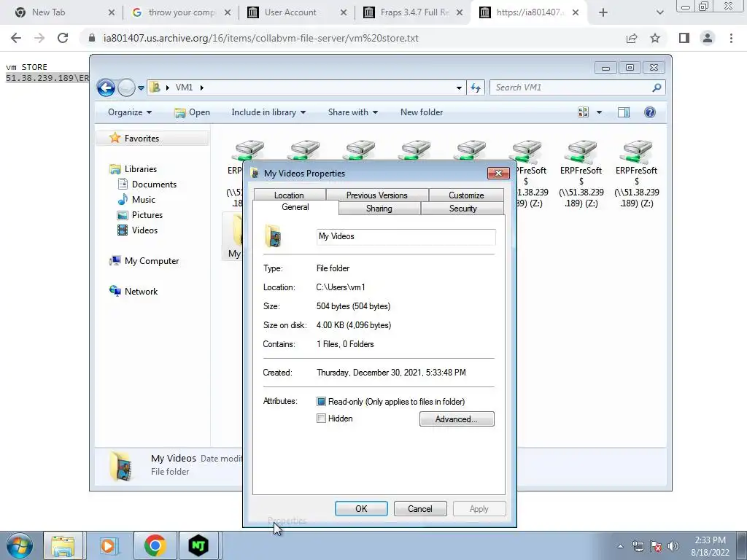Open Windows Explorer from taskbar
Image resolution: width=747 pixels, height=560 pixels.
63,545
